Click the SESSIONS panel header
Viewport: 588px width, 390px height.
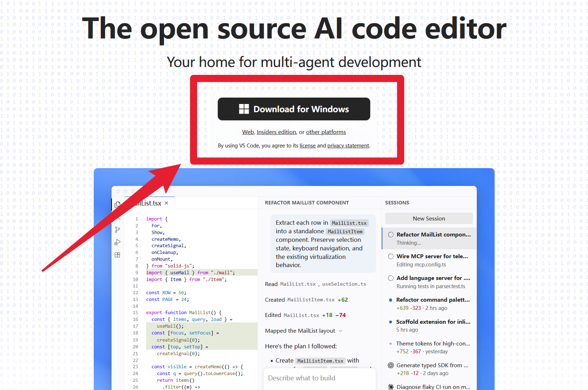[x=397, y=203]
